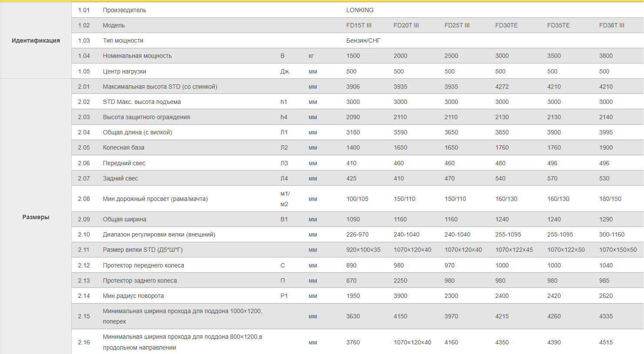644x354 pixels.
Task: Click the P1 symbol cell
Action: point(284,296)
